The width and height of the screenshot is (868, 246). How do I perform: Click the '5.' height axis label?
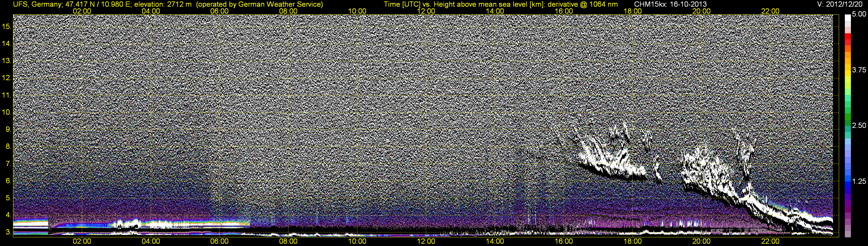(8, 198)
